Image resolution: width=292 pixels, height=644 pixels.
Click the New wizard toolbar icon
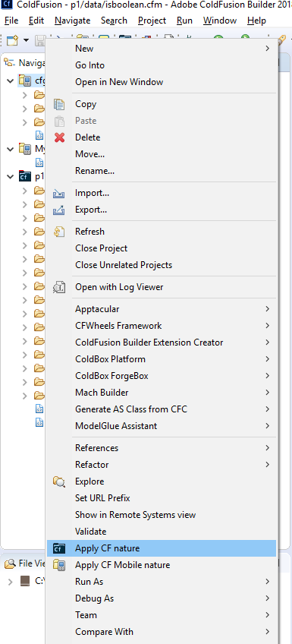pos(13,39)
